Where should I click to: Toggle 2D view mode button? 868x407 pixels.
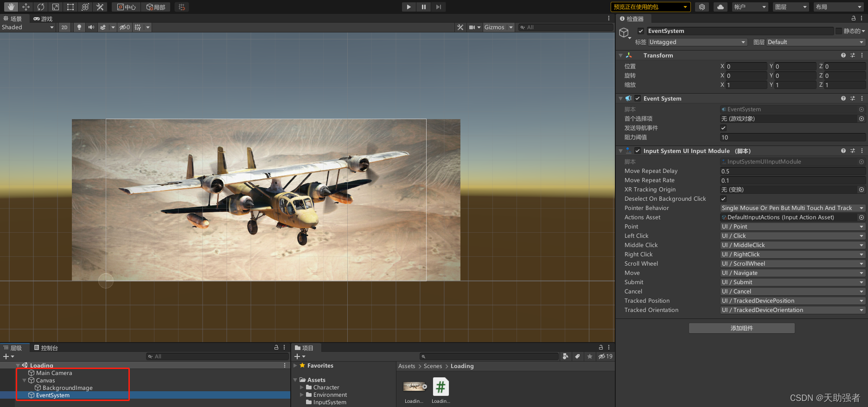(x=64, y=27)
